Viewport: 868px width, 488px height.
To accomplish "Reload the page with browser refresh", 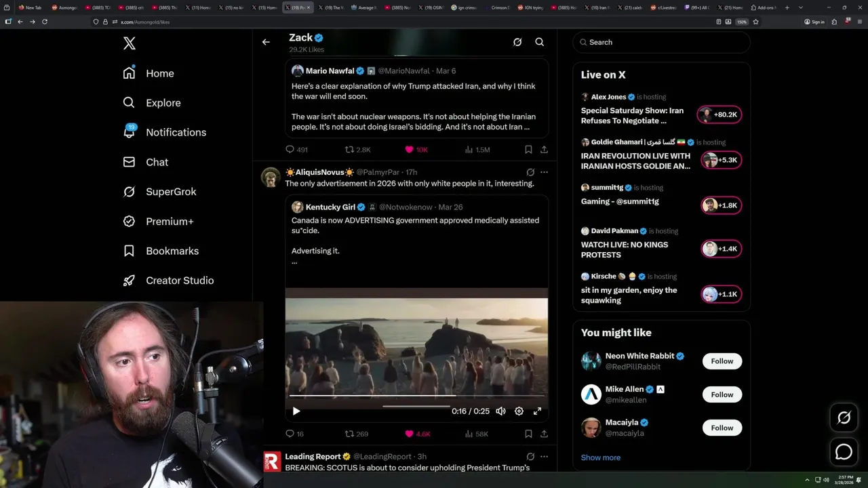I will (45, 22).
